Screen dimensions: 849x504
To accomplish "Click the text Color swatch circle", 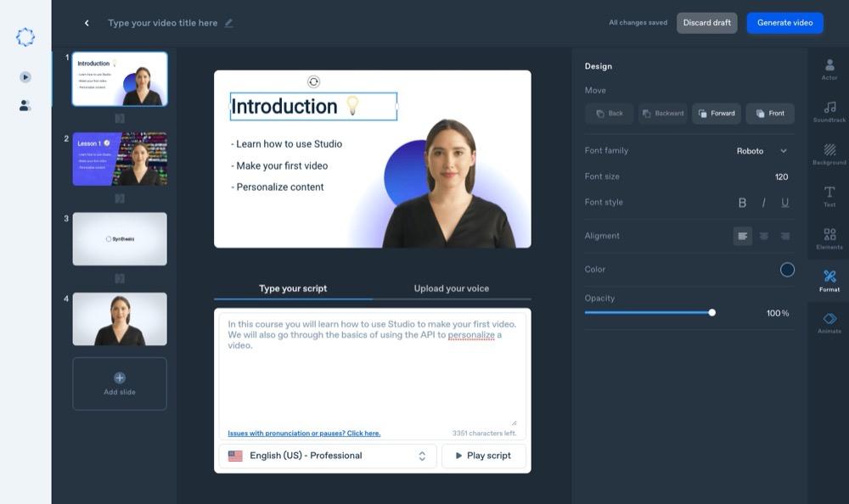I will [787, 270].
